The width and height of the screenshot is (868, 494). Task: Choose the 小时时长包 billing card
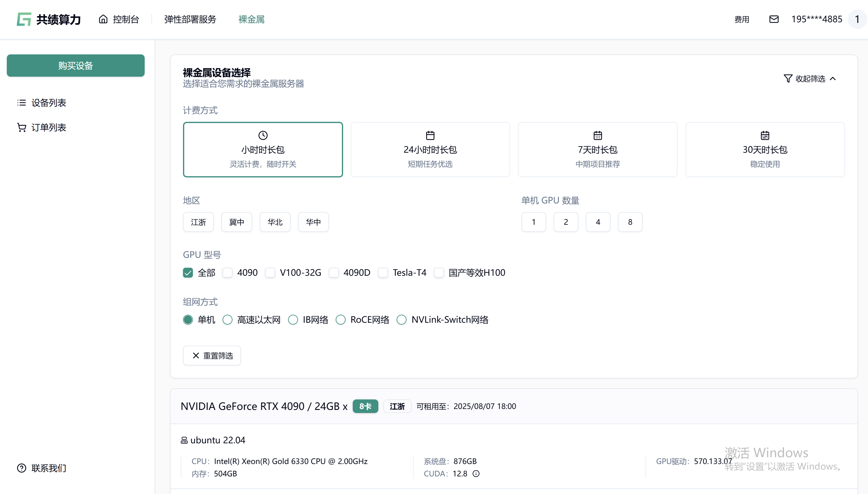coord(263,149)
